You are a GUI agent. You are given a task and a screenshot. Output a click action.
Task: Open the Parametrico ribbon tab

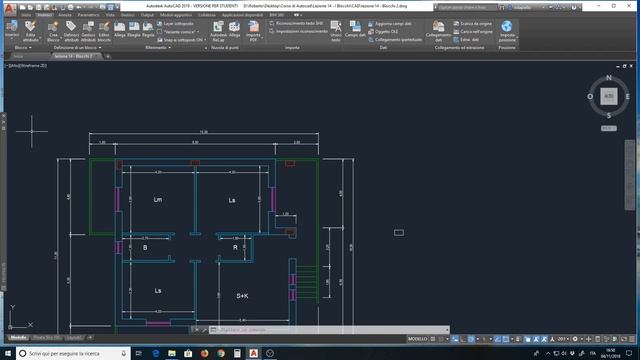coord(88,15)
